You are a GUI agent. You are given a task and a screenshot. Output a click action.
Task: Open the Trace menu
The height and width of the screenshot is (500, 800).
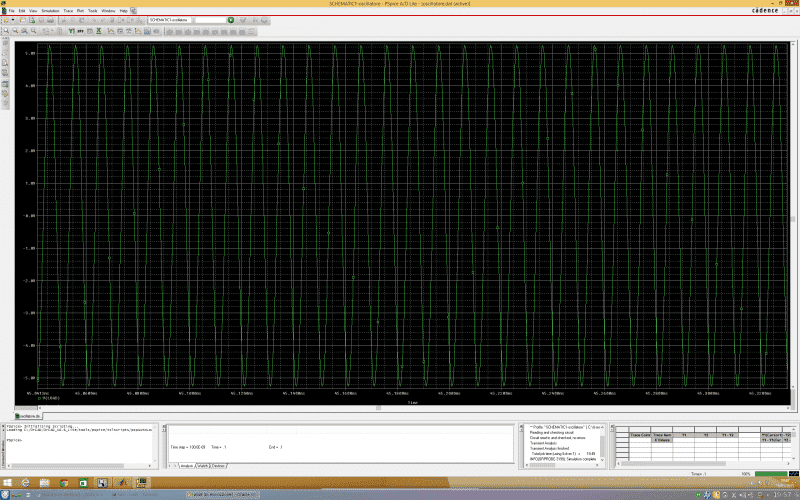point(67,10)
